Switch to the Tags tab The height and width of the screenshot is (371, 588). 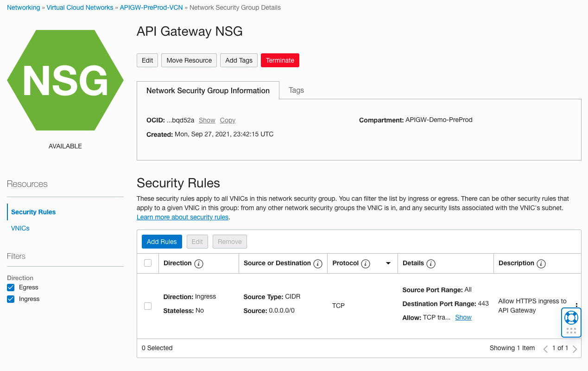[296, 90]
